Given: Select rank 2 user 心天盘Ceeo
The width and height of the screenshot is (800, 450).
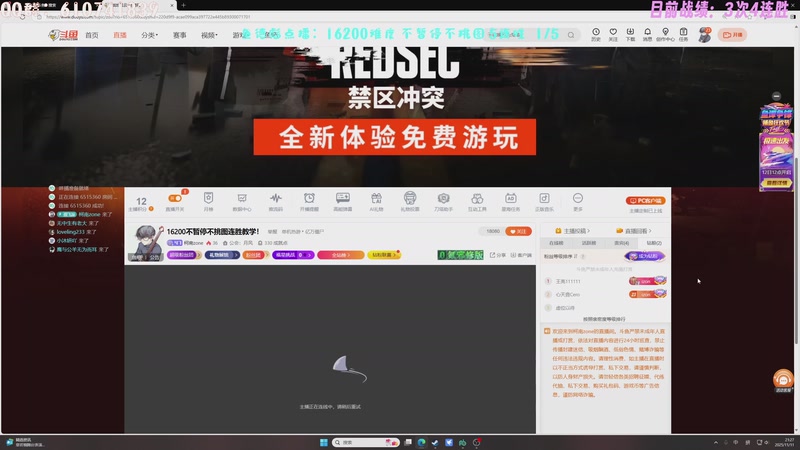Looking at the screenshot, I should click(567, 294).
